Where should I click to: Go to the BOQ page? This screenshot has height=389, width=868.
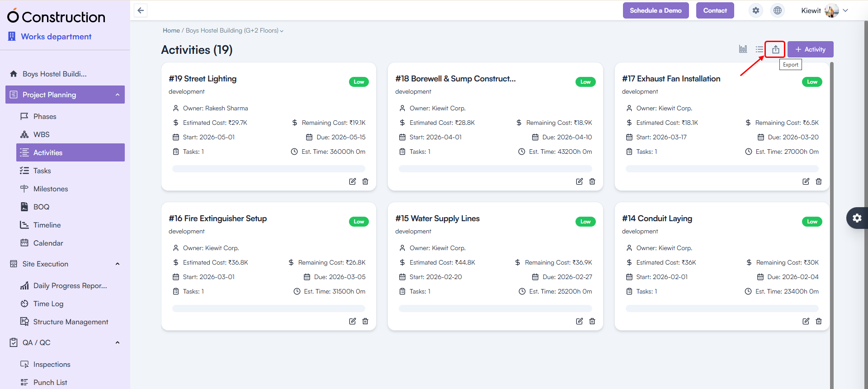[x=41, y=207]
